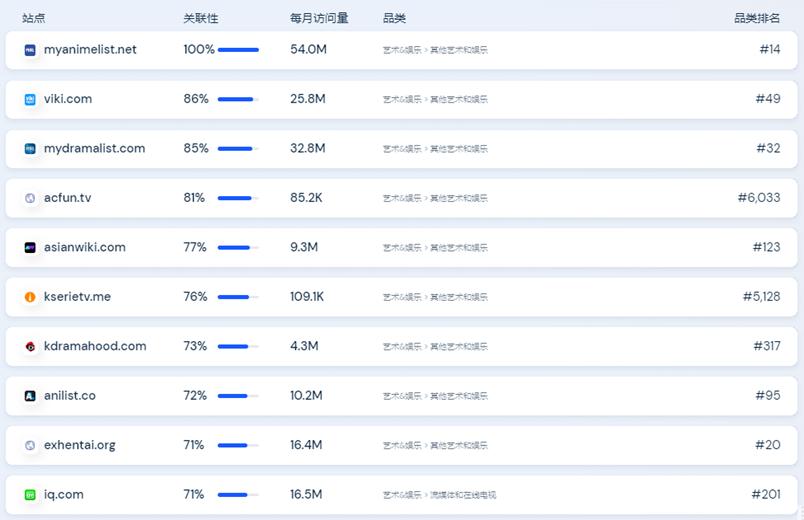This screenshot has height=520, width=804.
Task: Click the 品类 column header
Action: (x=394, y=18)
